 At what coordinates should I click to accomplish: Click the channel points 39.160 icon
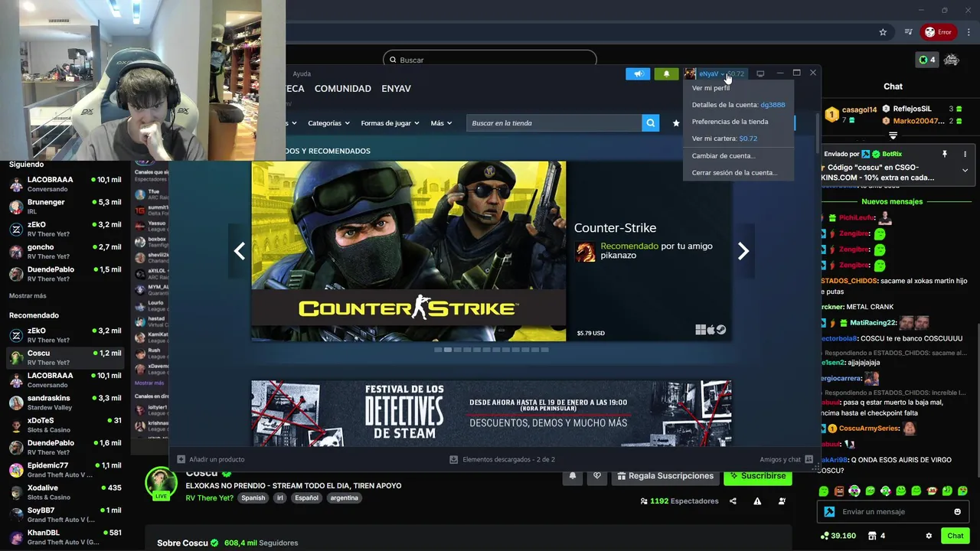tap(825, 536)
